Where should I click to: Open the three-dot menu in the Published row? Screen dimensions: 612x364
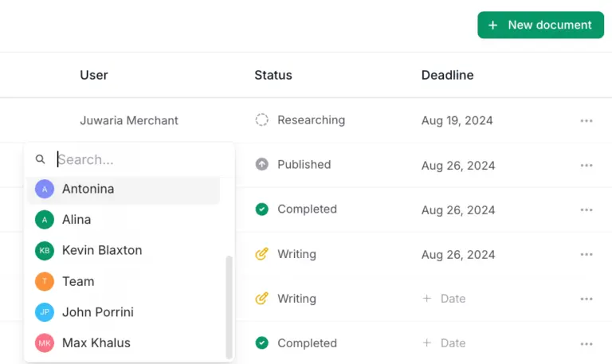586,166
